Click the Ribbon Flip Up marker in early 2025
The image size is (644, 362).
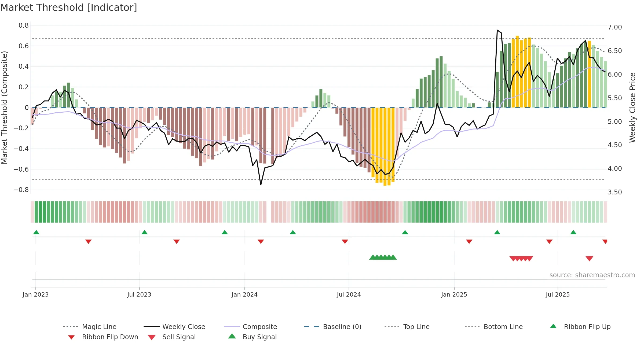point(497,232)
